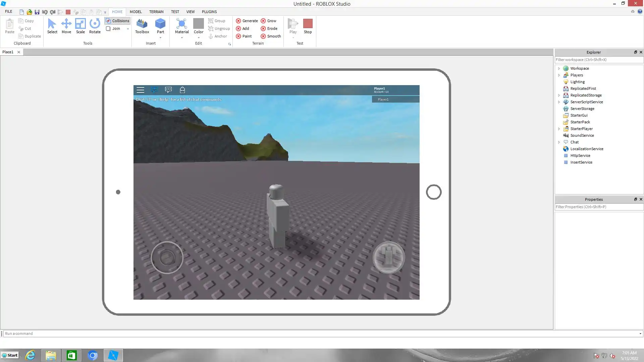Expand the StarterPlayer tree node
This screenshot has height=362, width=644.
(x=559, y=129)
